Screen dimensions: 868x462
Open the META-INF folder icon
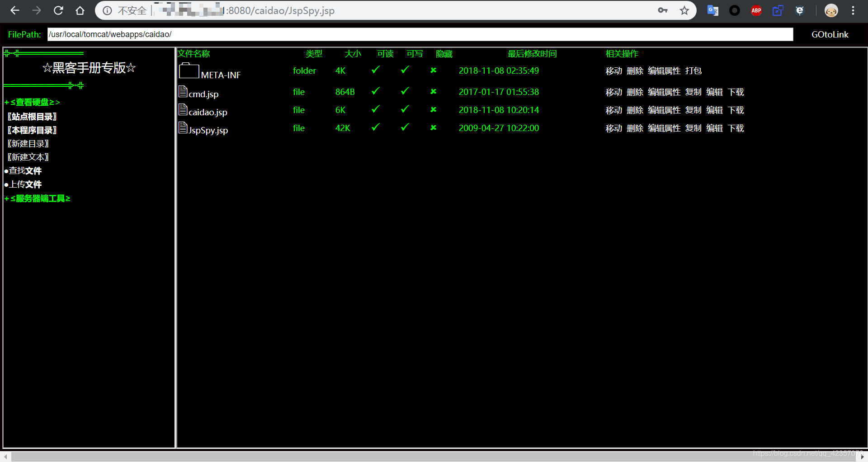[189, 71]
